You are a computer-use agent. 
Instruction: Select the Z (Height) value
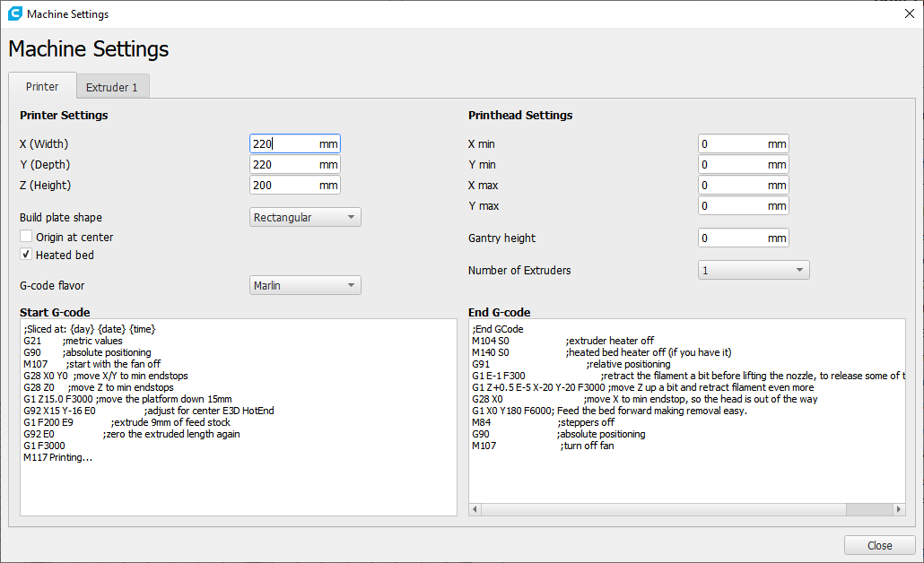pos(294,185)
